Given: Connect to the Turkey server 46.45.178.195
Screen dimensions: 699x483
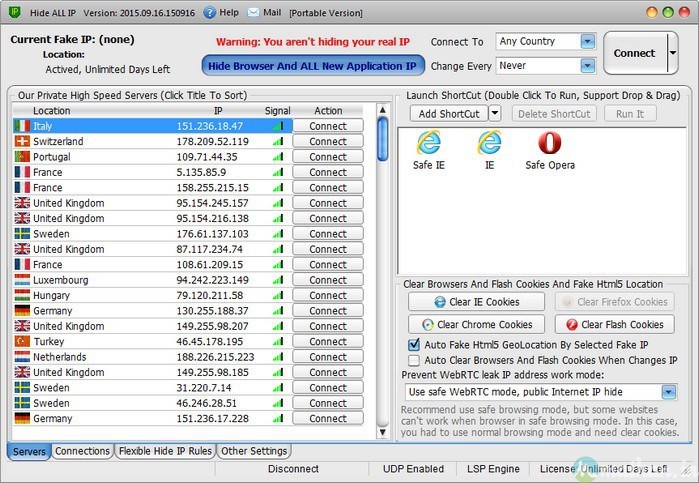Looking at the screenshot, I should 328,342.
